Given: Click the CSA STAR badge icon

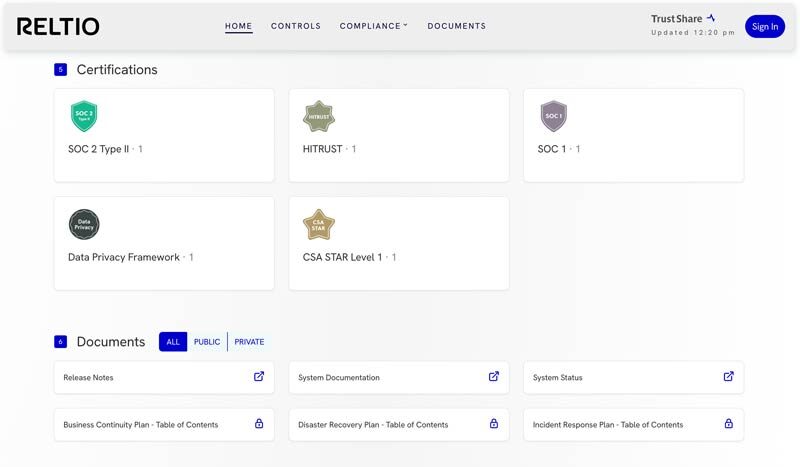Looking at the screenshot, I should click(x=319, y=225).
